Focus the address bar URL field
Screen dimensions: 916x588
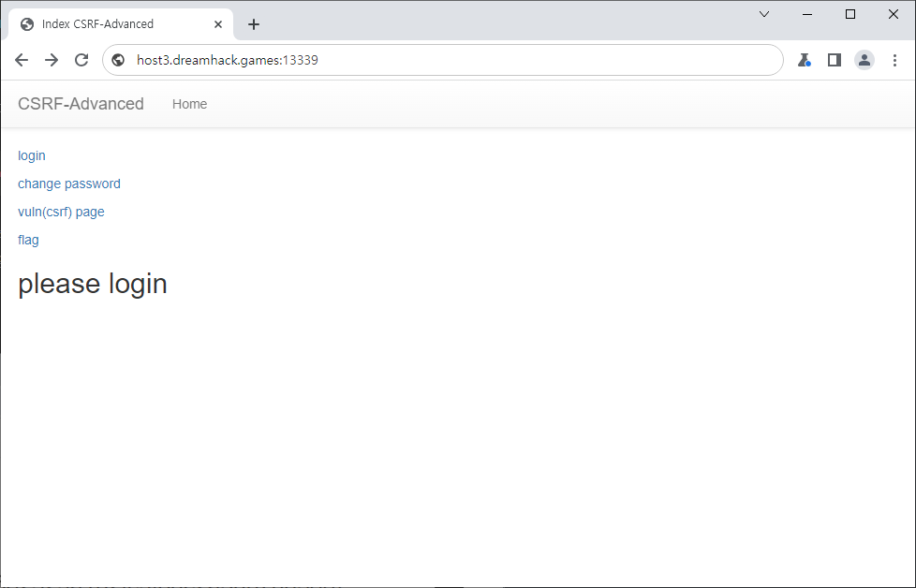pyautogui.click(x=450, y=60)
